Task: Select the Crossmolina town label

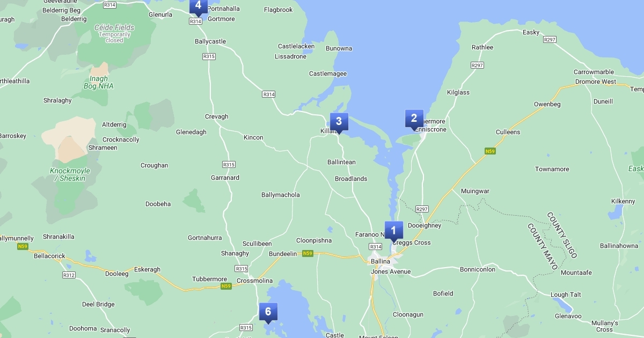Action: [254, 281]
